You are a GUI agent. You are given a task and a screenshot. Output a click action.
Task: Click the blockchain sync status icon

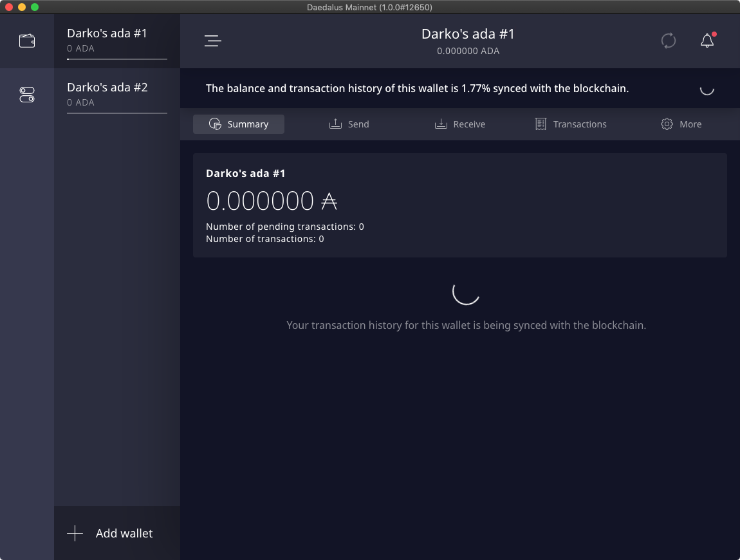tap(669, 41)
